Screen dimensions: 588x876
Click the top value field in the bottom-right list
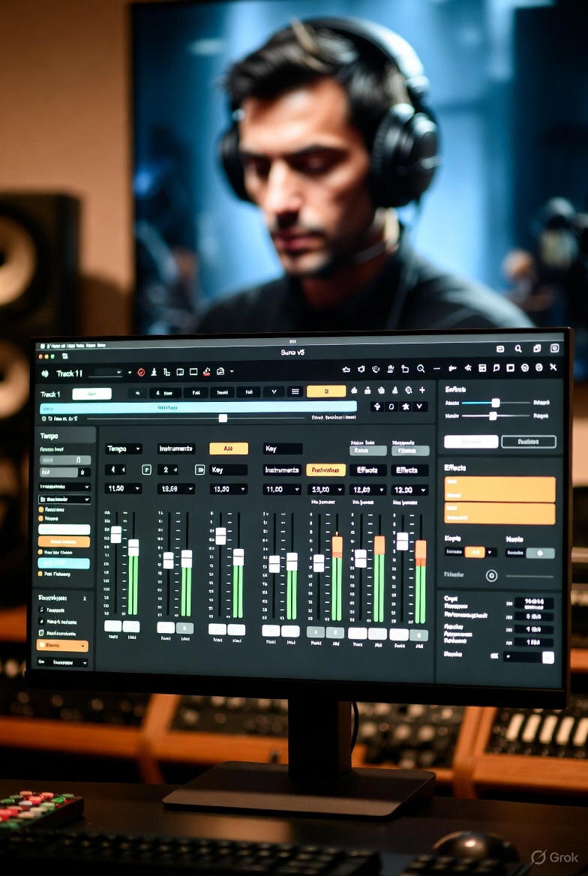point(534,603)
